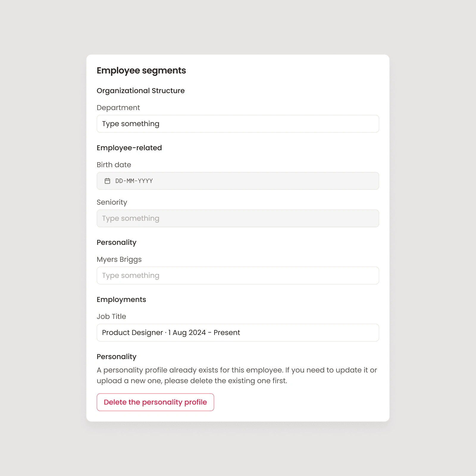The image size is (476, 476).
Task: Open the Job Title field showing Product Designer
Action: [238, 333]
